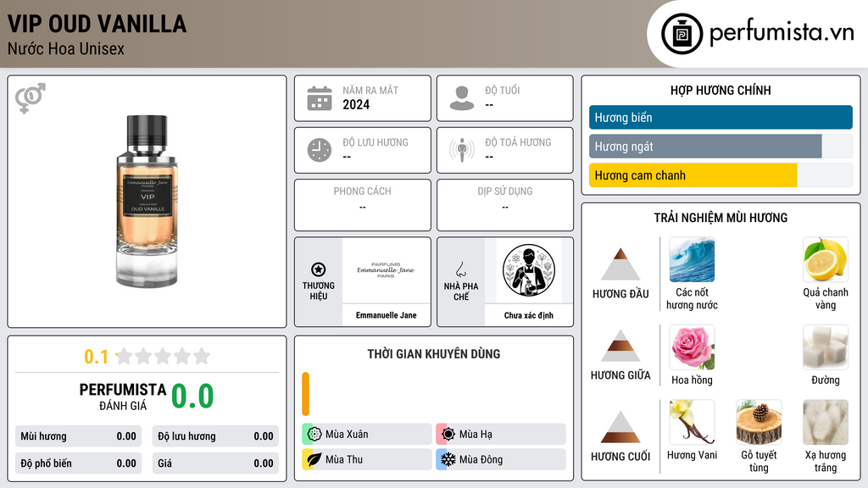Click the perfumista.vn site name

point(782,33)
